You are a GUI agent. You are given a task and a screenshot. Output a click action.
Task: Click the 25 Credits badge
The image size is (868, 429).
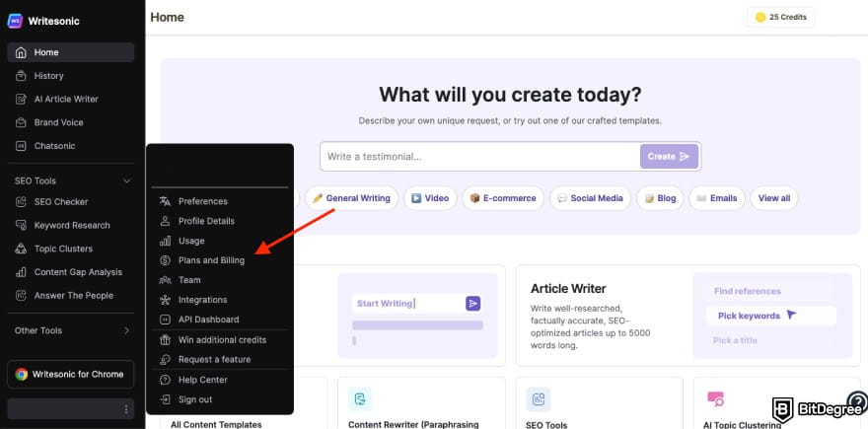click(x=780, y=17)
